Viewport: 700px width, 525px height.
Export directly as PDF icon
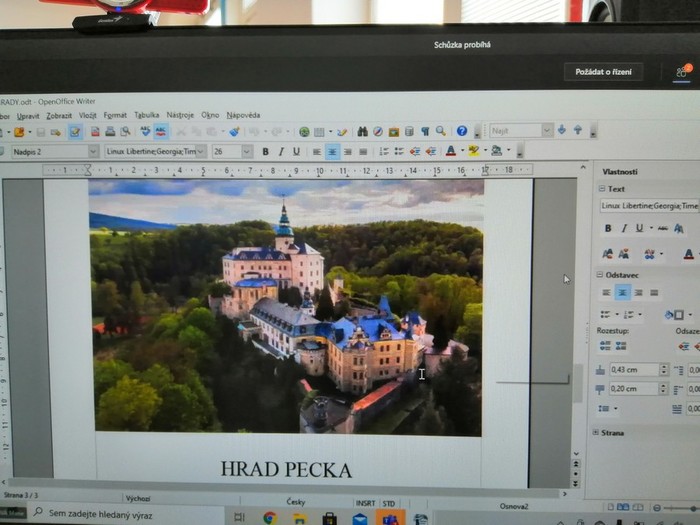(x=95, y=131)
